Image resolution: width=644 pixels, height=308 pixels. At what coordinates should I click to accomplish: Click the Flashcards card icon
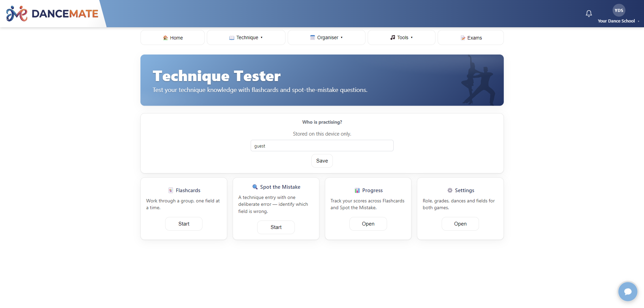click(171, 190)
